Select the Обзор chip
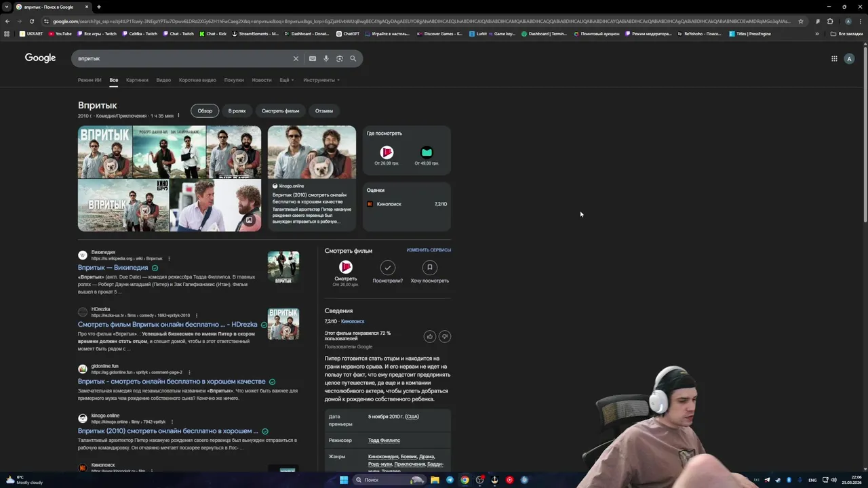 tap(205, 110)
